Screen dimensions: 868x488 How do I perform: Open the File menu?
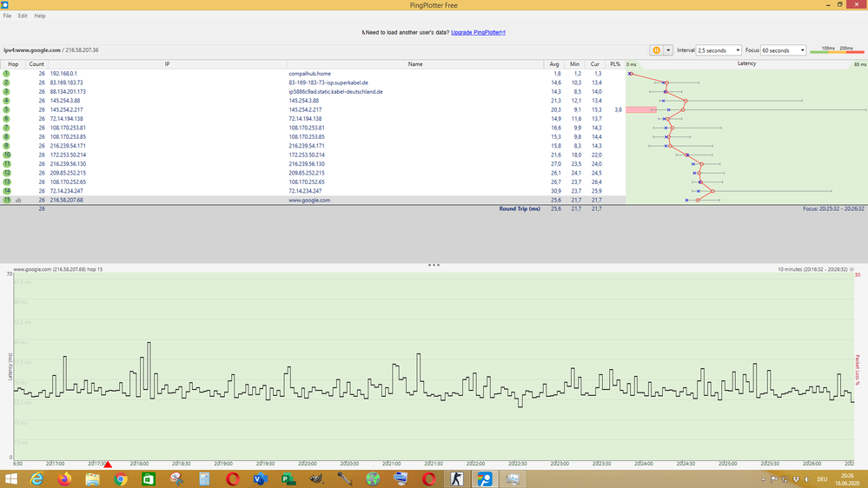7,16
